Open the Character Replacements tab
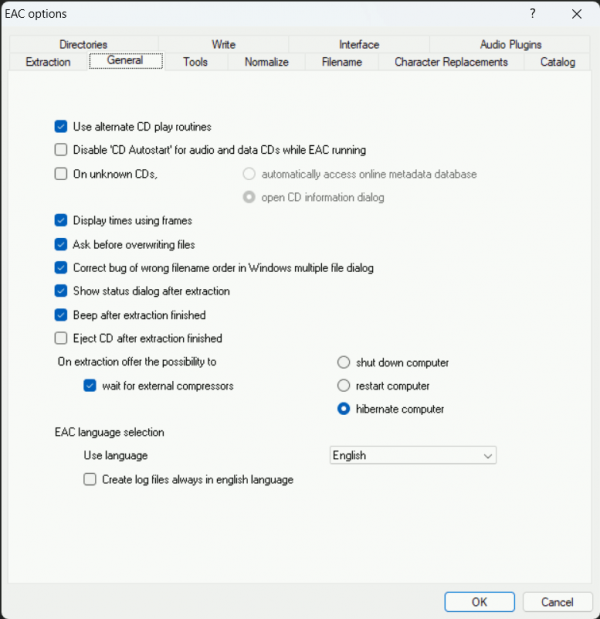 (x=451, y=62)
